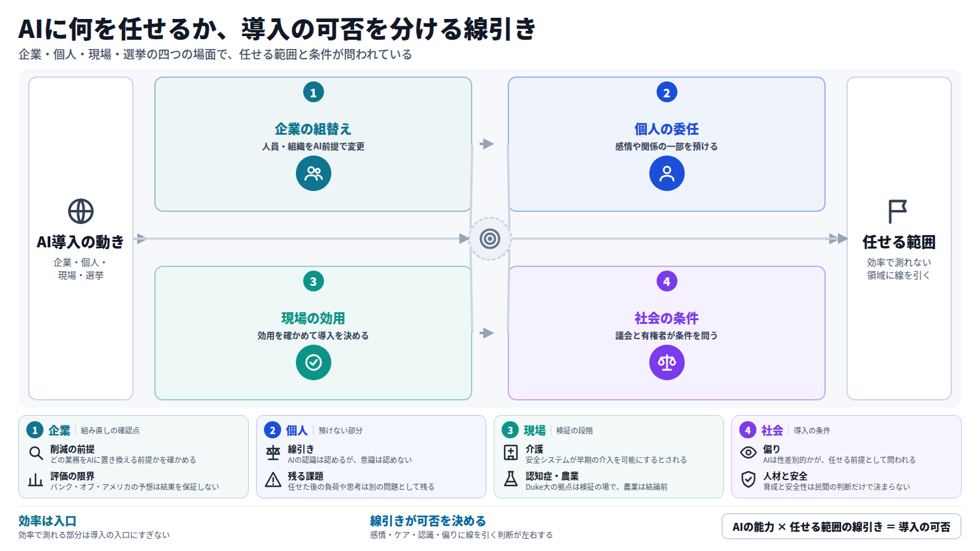Click the 残る課題 item title
Image resolution: width=980 pixels, height=551 pixels.
(306, 476)
